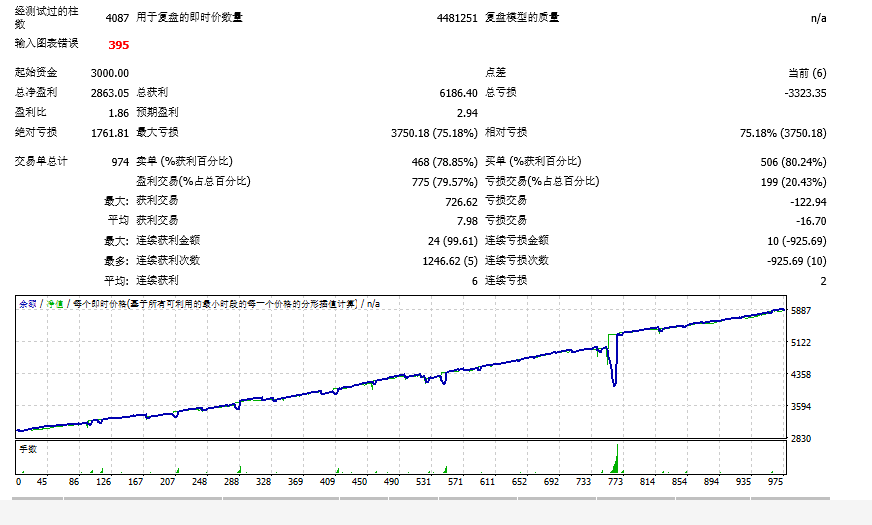Click consecutive losses value 10 (-925.69)
The height and width of the screenshot is (525, 872).
[796, 241]
